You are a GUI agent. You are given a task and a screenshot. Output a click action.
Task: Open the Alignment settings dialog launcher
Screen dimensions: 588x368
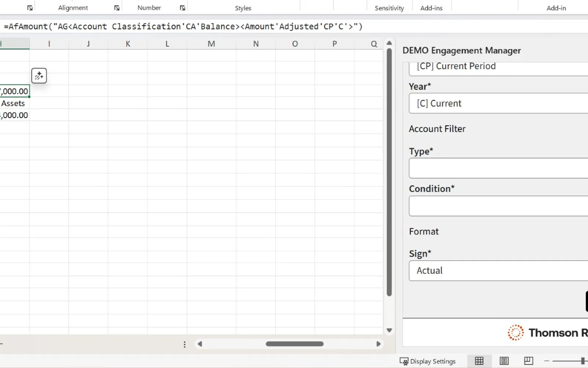coord(116,8)
